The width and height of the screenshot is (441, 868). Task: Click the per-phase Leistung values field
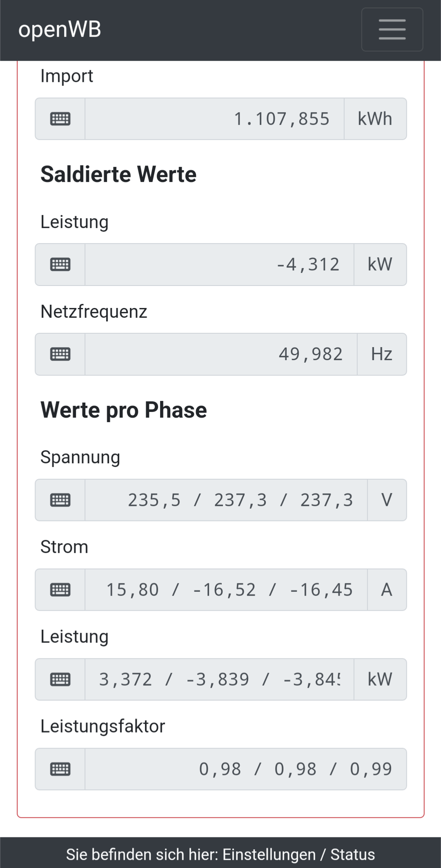219,679
